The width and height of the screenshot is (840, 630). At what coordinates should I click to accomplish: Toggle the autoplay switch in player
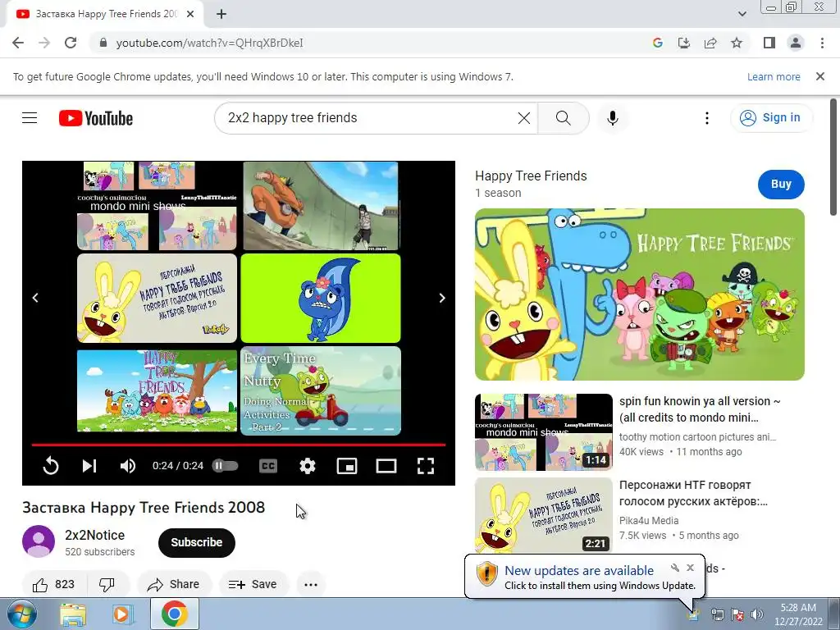click(x=225, y=466)
